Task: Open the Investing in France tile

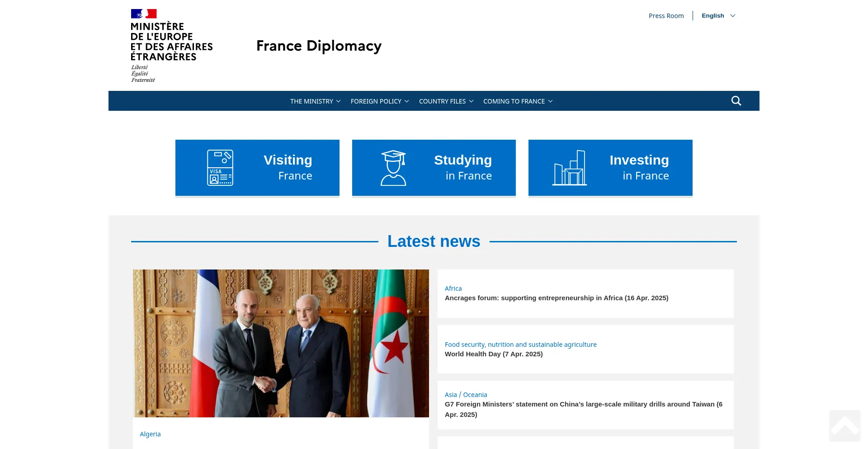Action: click(x=610, y=168)
